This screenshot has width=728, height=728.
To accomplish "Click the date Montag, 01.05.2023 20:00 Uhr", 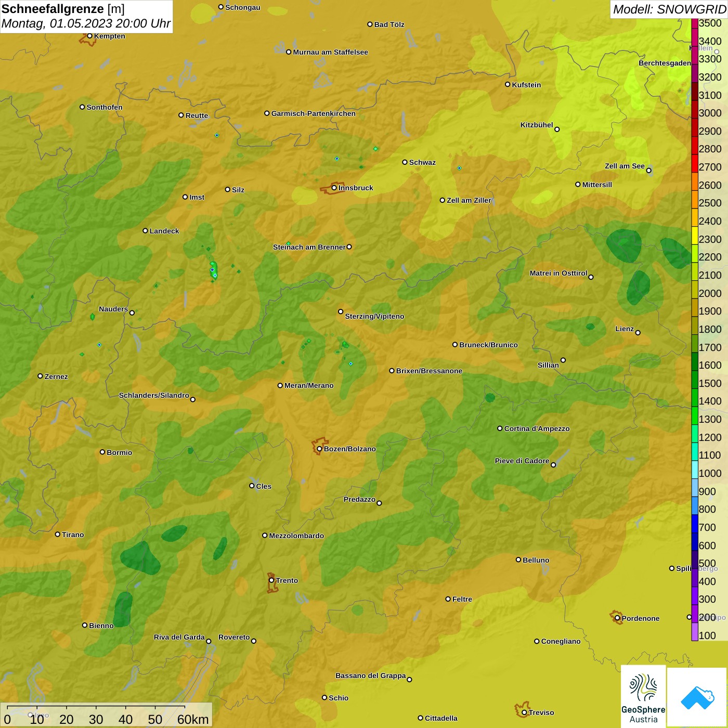I will [x=86, y=23].
